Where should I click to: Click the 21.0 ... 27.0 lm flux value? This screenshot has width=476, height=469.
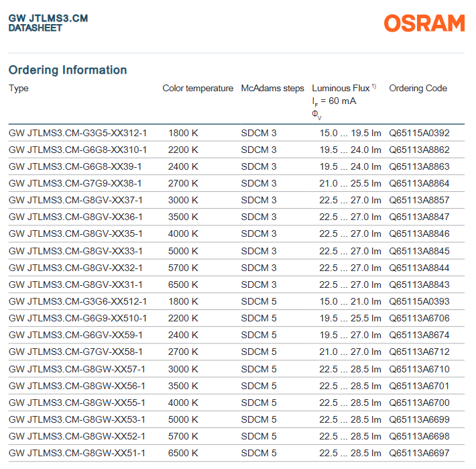(x=351, y=352)
